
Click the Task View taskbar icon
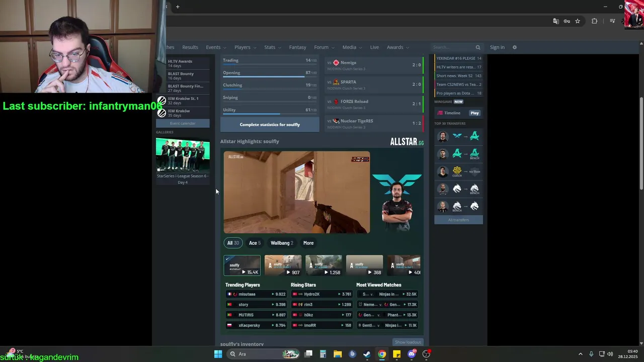tap(308, 354)
